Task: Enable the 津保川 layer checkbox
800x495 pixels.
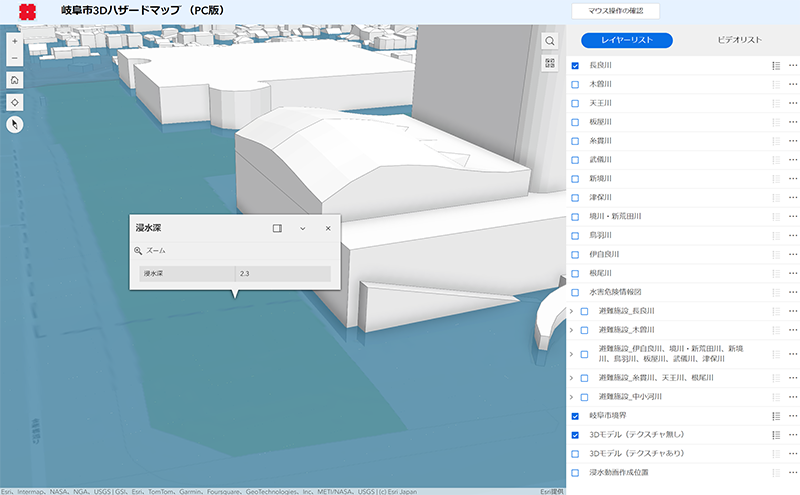Action: pyautogui.click(x=575, y=197)
